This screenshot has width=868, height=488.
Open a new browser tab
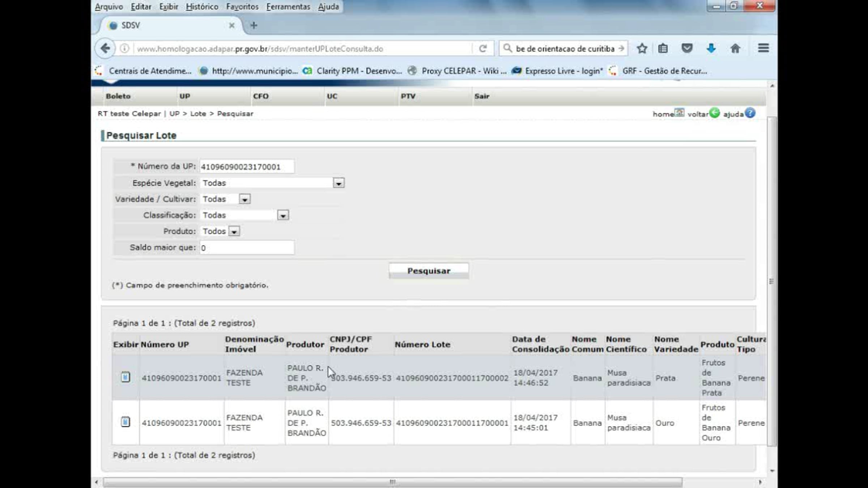(x=254, y=25)
